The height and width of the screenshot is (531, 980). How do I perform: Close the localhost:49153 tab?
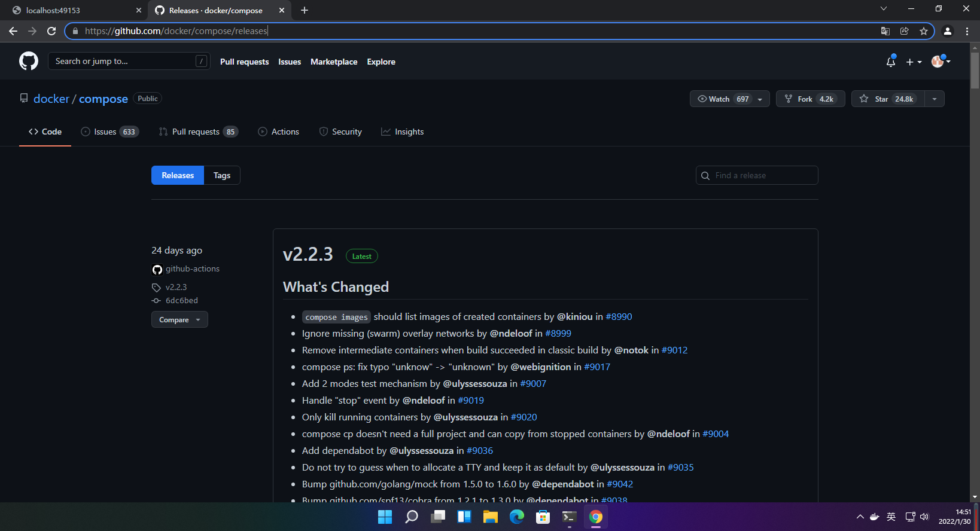pyautogui.click(x=139, y=10)
